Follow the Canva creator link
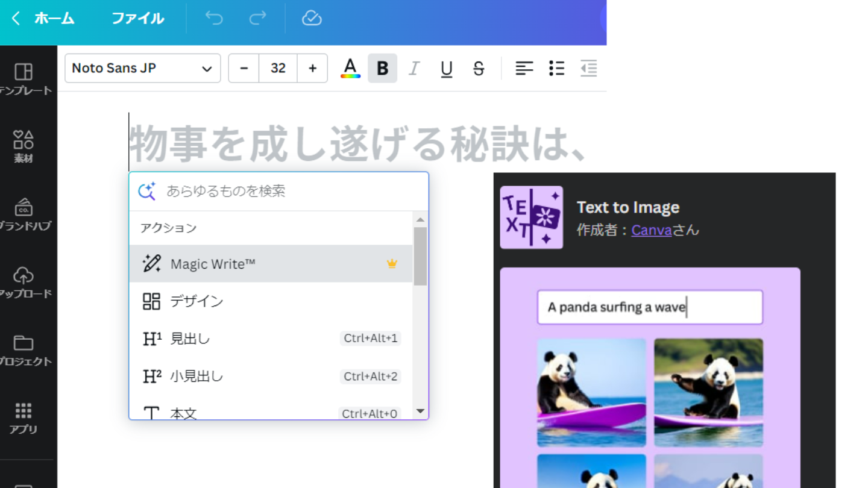This screenshot has width=868, height=488. click(x=651, y=230)
